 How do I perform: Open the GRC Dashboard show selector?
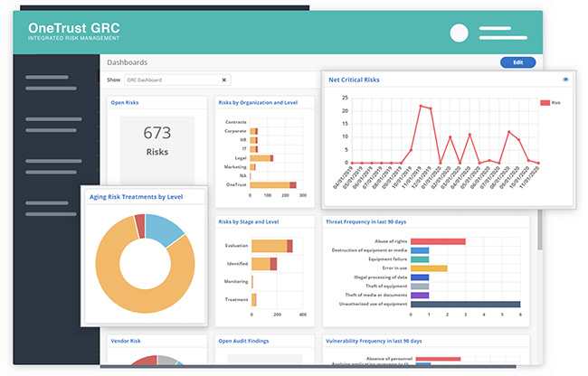(x=176, y=80)
